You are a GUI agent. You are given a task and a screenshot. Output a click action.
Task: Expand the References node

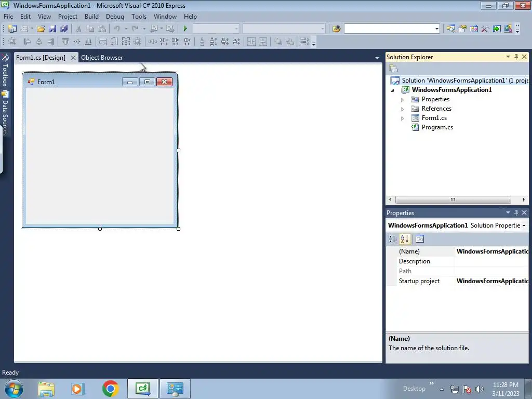click(x=403, y=109)
